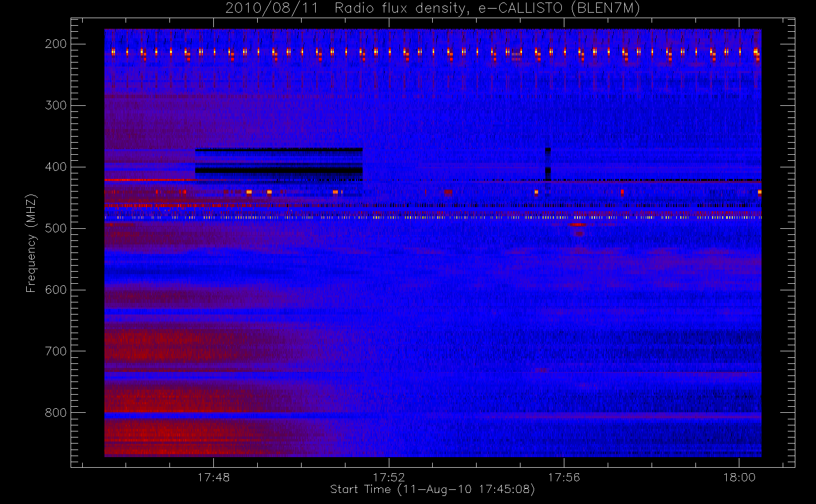Screen dimensions: 816x504
Task: Click the 18:00 time tick label
Action: pyautogui.click(x=739, y=477)
